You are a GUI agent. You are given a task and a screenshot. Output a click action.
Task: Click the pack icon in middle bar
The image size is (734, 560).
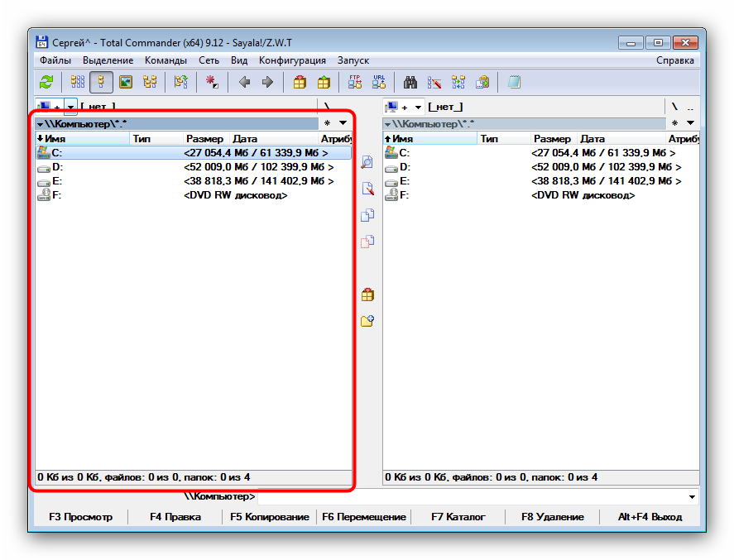tap(367, 294)
